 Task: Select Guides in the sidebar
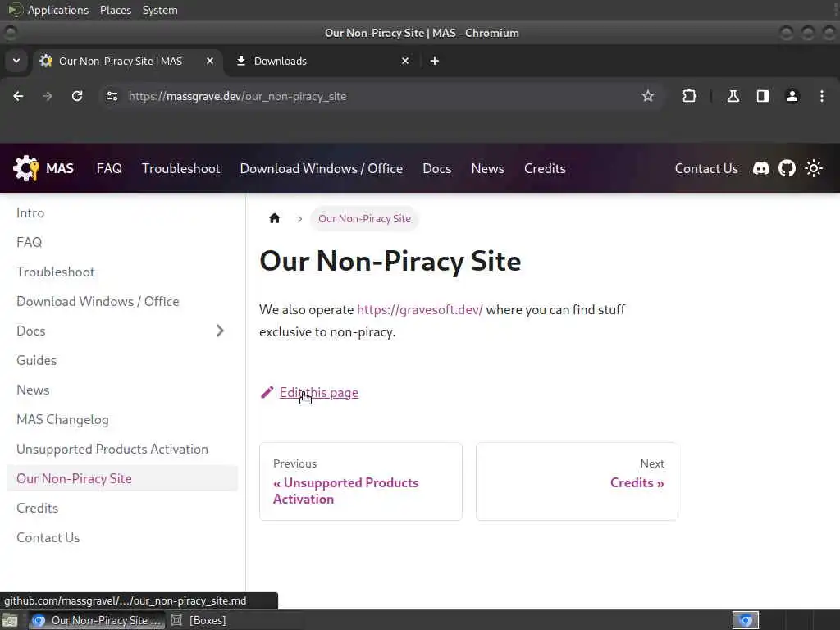pos(122,361)
